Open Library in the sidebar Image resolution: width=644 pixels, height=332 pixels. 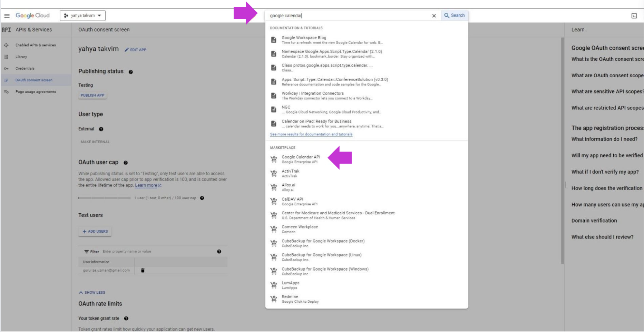tap(21, 57)
